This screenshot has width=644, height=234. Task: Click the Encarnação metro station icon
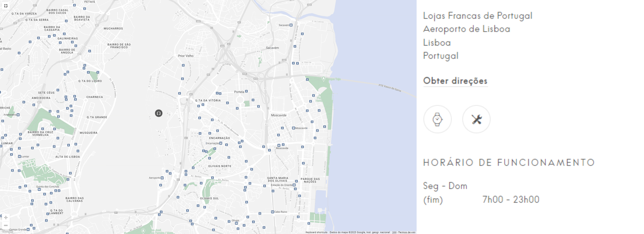(x=220, y=143)
